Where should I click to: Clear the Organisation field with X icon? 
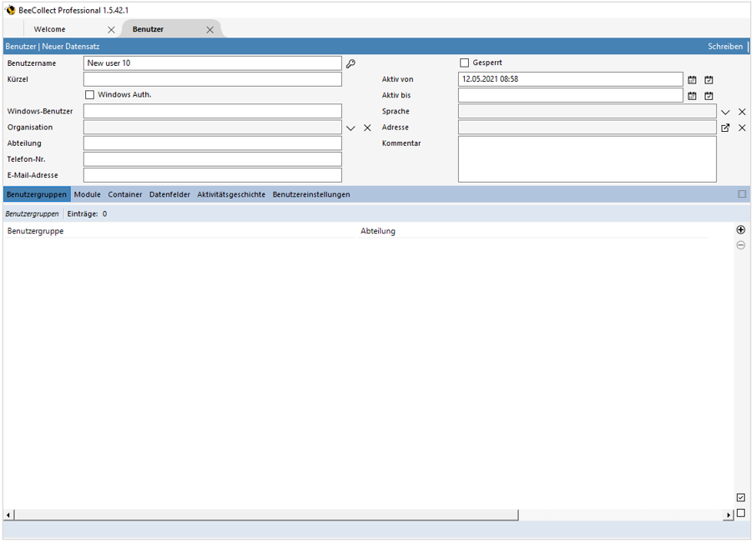367,128
